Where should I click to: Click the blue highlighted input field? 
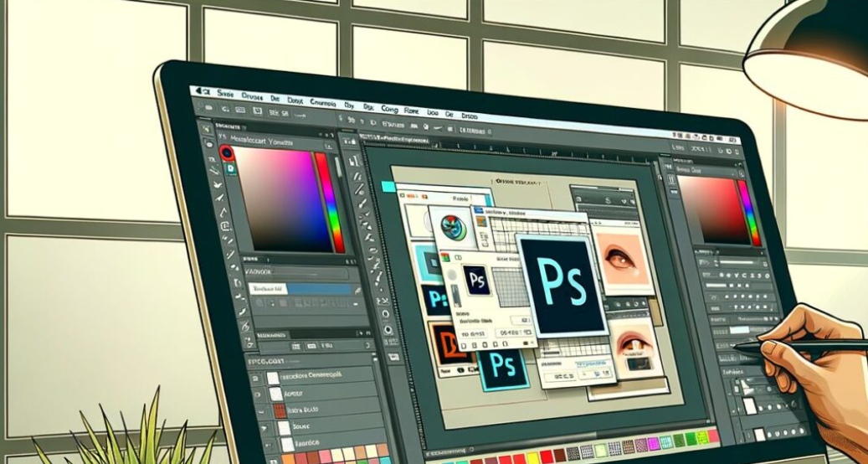coord(321,289)
